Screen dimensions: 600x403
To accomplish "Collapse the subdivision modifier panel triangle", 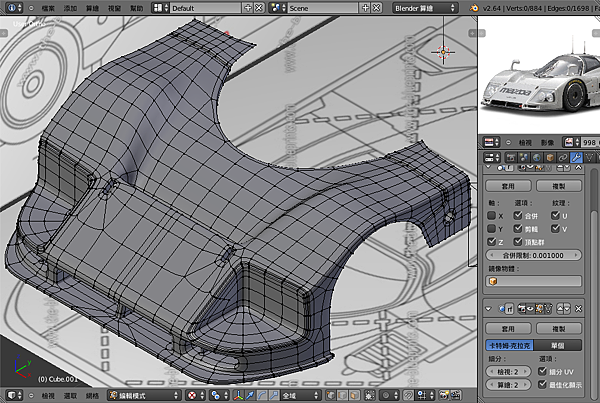I will click(x=490, y=310).
